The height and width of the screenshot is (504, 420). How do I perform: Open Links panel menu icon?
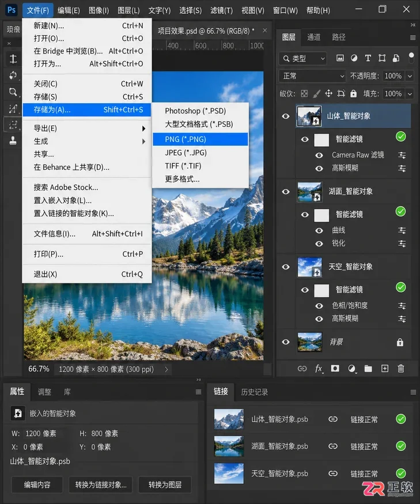tap(413, 392)
